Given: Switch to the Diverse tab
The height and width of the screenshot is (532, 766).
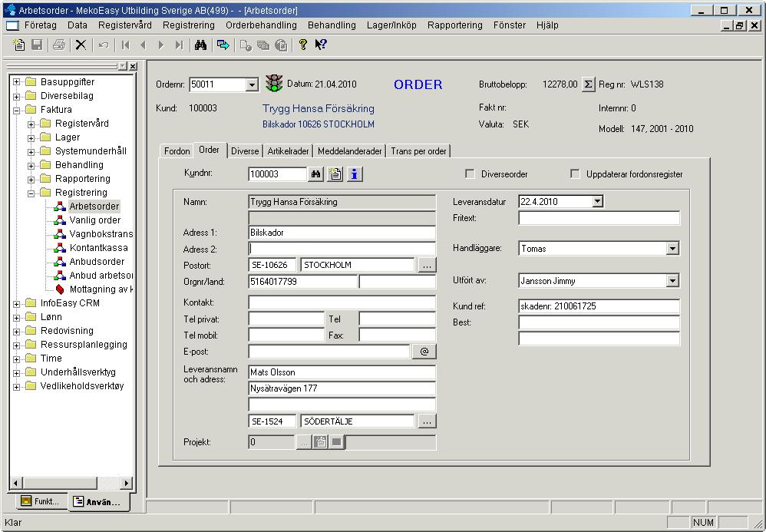Looking at the screenshot, I should (245, 151).
